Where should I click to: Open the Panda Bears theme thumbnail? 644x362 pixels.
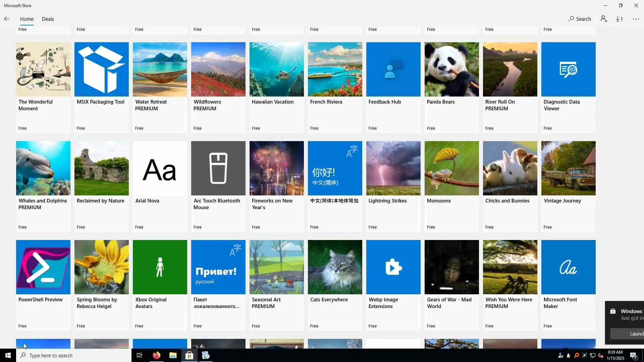(451, 69)
